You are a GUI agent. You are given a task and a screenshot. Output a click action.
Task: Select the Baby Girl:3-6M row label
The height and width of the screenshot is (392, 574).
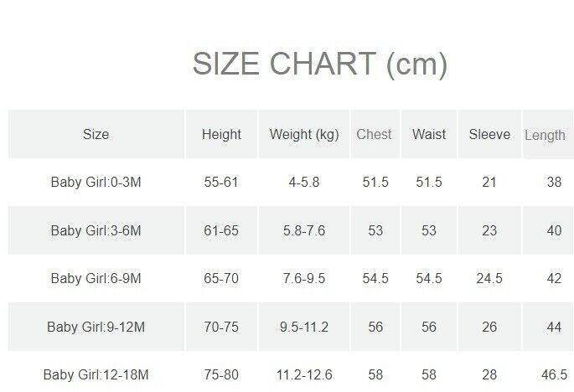pyautogui.click(x=96, y=230)
